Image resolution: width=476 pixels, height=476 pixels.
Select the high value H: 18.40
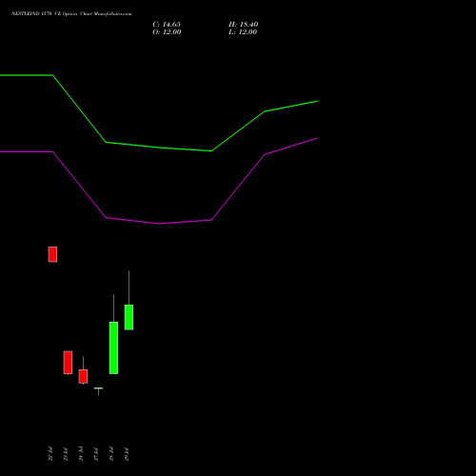point(244,25)
